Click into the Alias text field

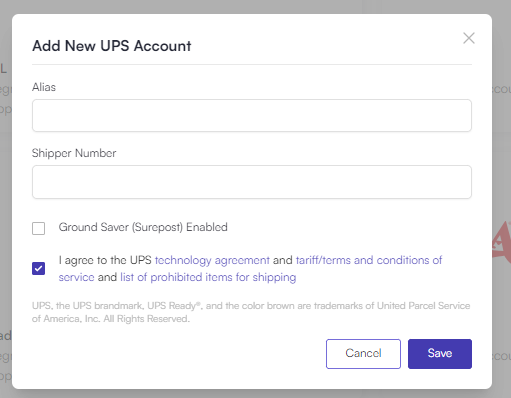[x=252, y=115]
